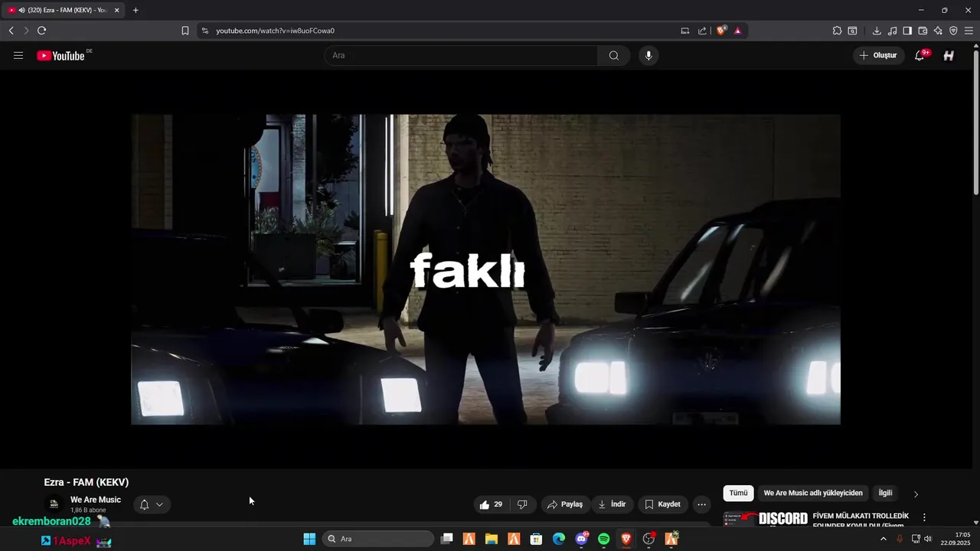Screen dimensions: 980x551
Task: Show hidden system tray icons
Action: click(884, 539)
